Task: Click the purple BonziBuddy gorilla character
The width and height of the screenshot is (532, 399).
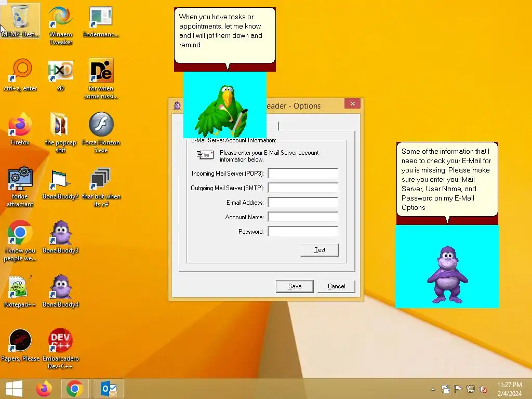Action: 447,275
